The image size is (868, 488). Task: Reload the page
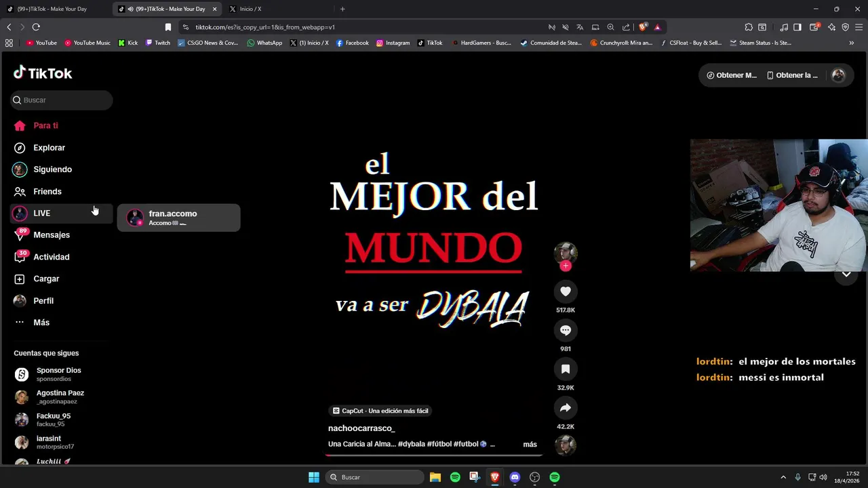tap(36, 27)
